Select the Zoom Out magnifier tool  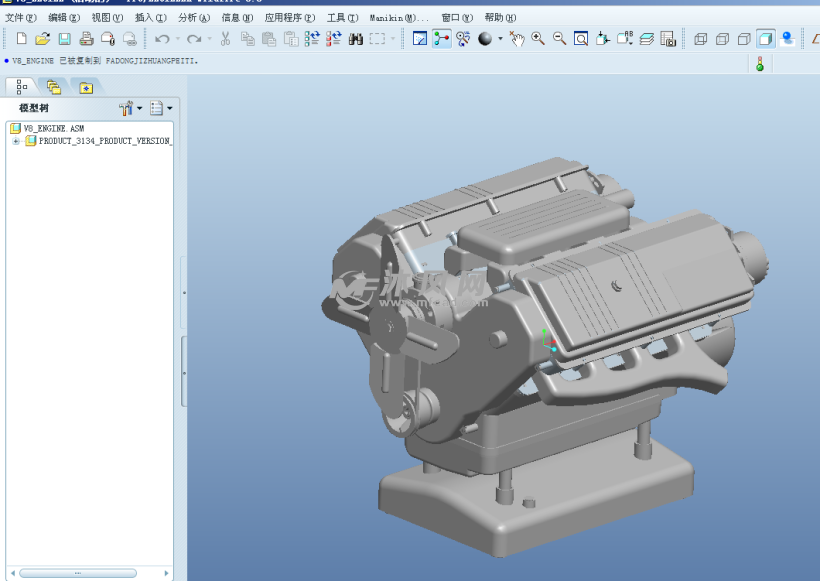click(x=558, y=39)
